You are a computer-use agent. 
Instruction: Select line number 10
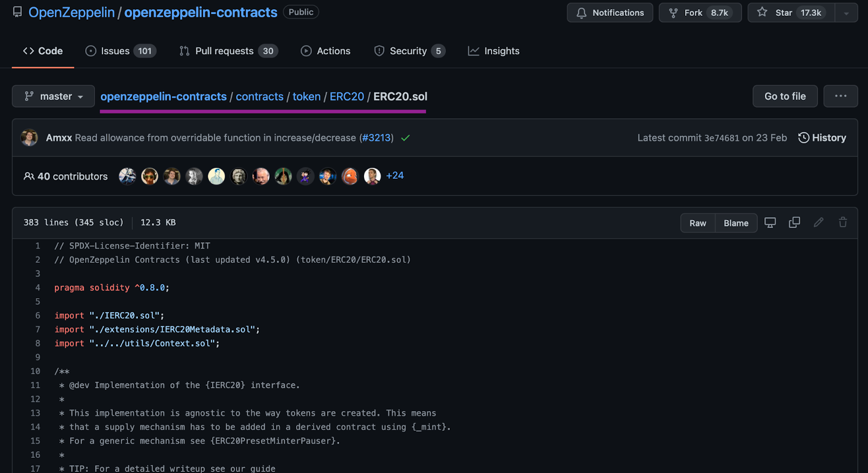pos(35,371)
